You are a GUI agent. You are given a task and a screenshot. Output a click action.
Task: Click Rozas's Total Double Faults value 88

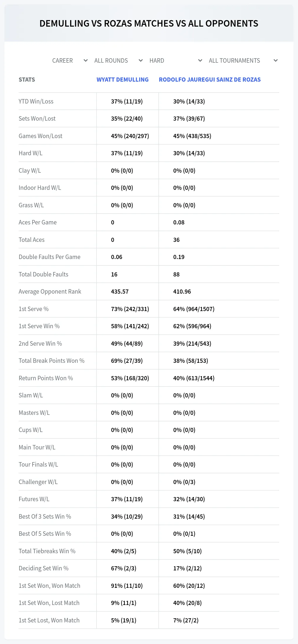click(176, 274)
